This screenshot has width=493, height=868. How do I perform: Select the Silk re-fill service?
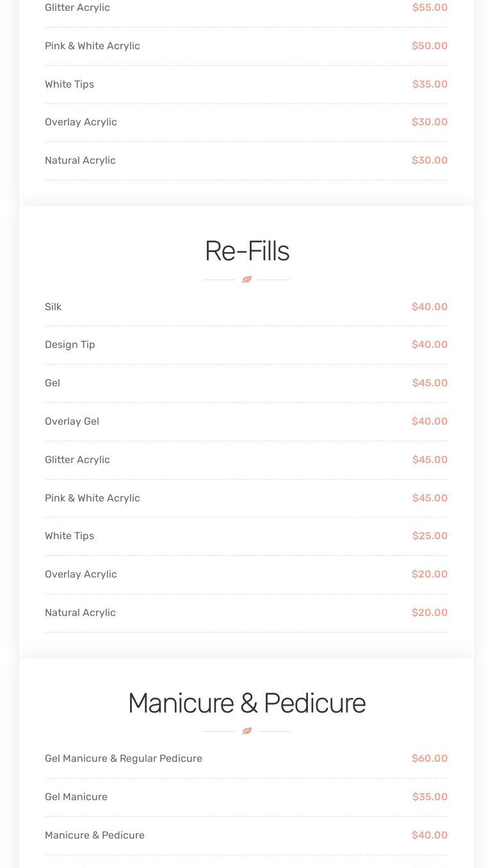click(53, 307)
